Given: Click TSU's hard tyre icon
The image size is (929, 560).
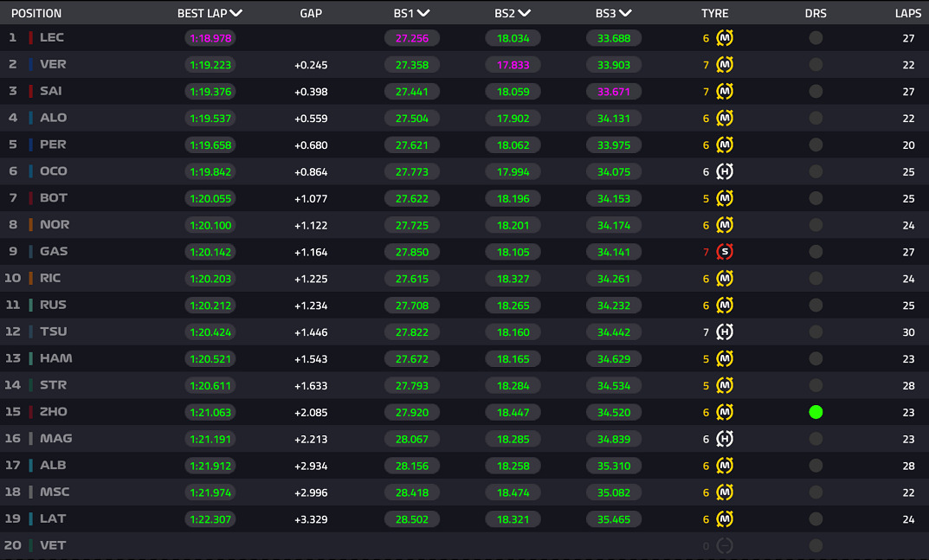Looking at the screenshot, I should point(725,331).
